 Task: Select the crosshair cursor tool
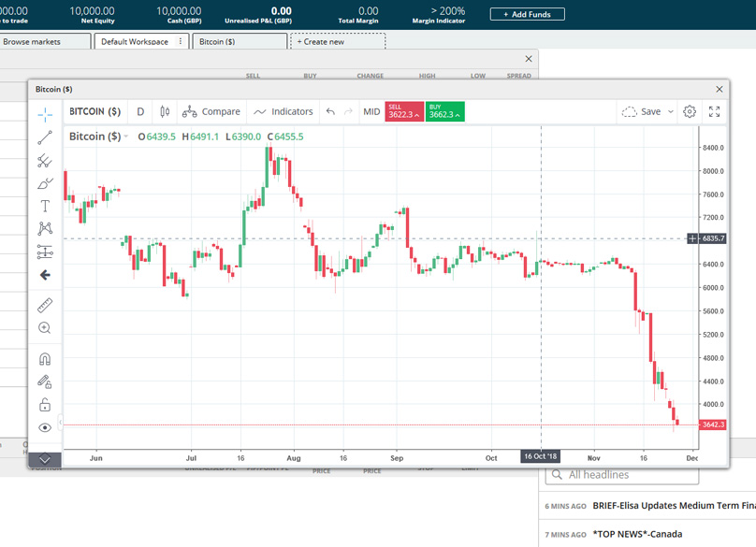45,115
